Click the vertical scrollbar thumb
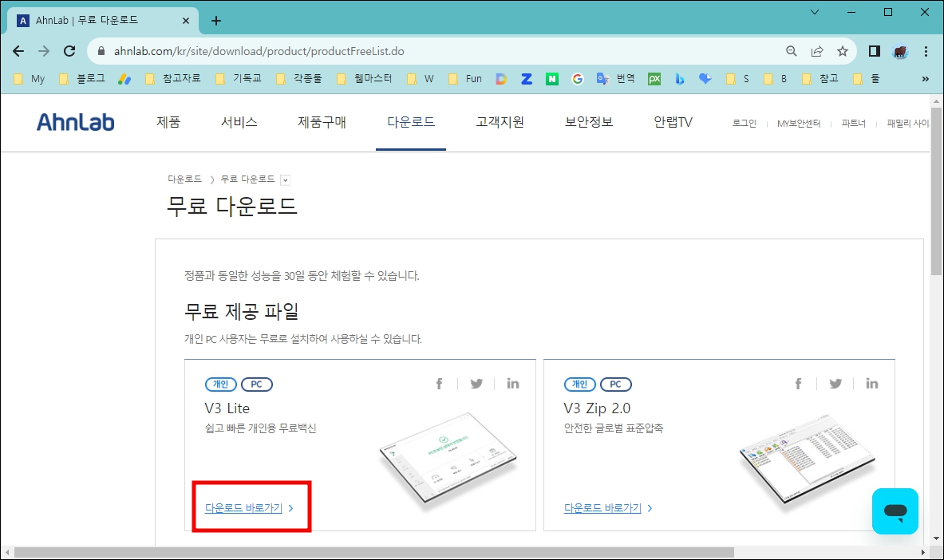 (x=936, y=191)
